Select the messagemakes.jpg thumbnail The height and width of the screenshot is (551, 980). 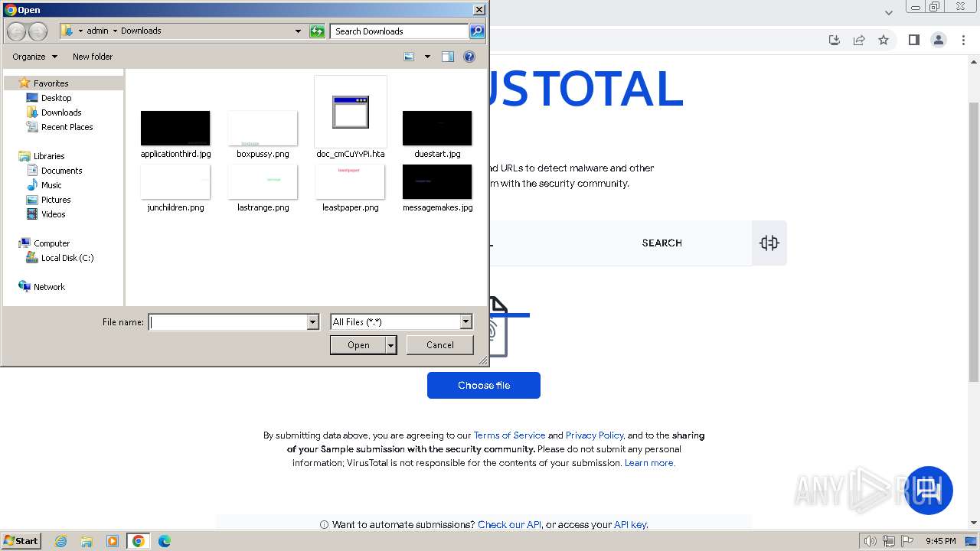click(437, 182)
